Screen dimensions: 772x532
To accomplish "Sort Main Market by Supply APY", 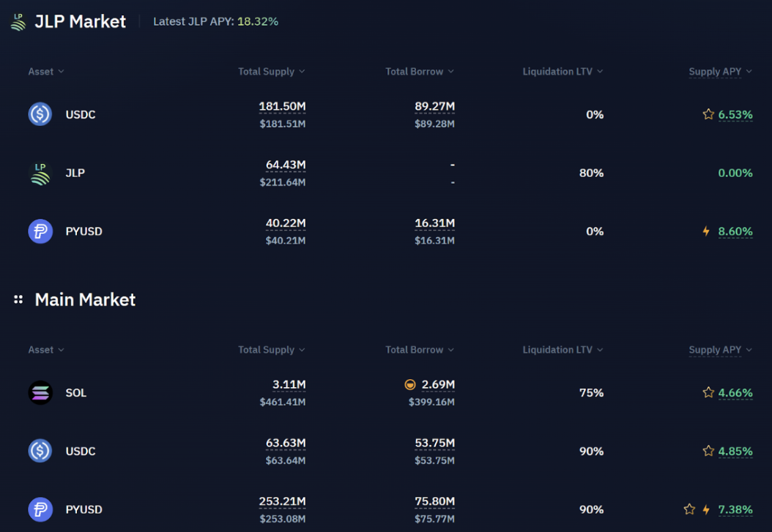I will [x=720, y=350].
